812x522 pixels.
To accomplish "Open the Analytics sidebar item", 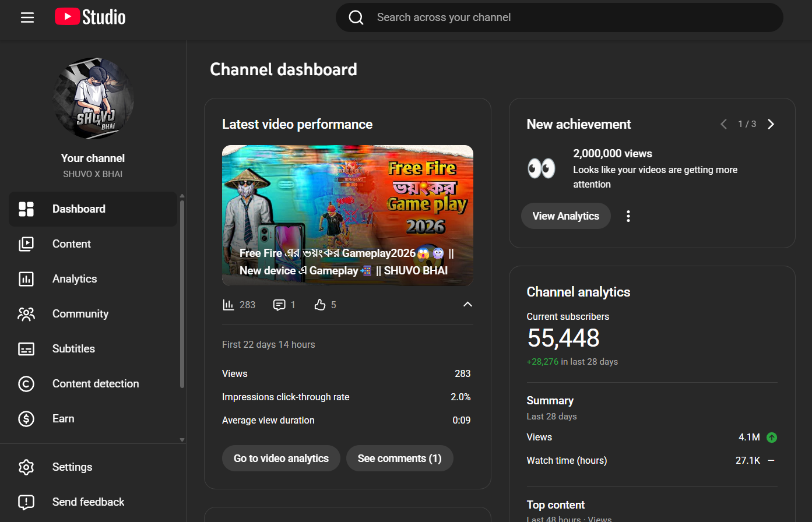I will [75, 279].
